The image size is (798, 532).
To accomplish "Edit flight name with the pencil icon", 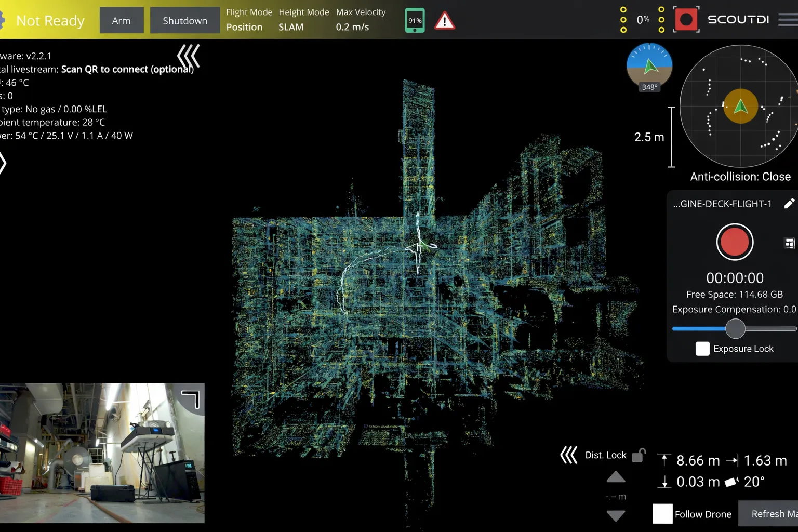I will pos(789,204).
